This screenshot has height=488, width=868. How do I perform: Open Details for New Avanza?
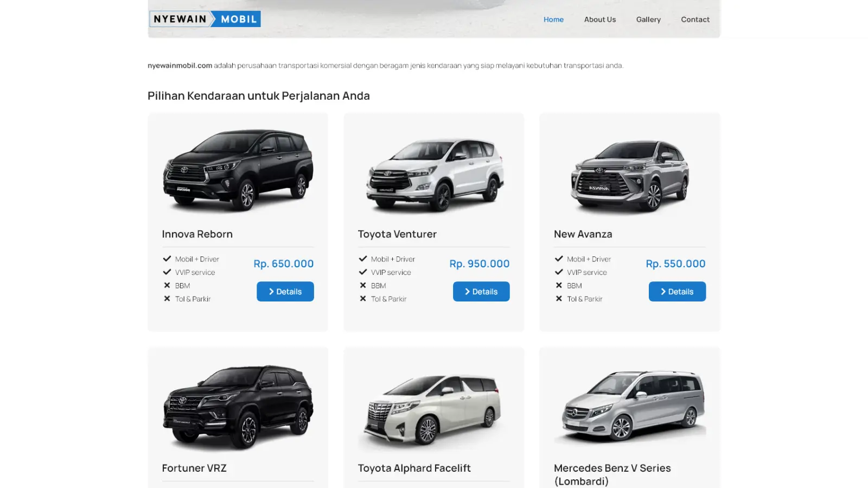pyautogui.click(x=677, y=292)
